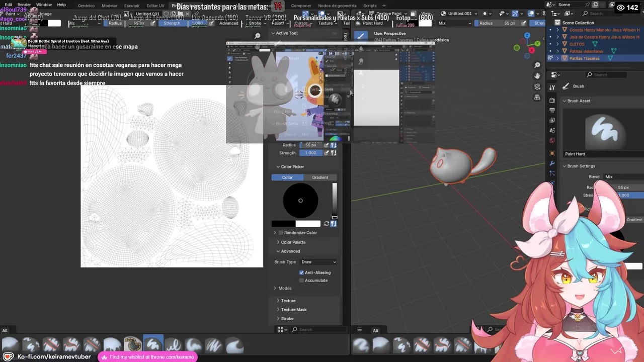The image size is (644, 362).
Task: Open the Window menu
Action: [x=44, y=5]
